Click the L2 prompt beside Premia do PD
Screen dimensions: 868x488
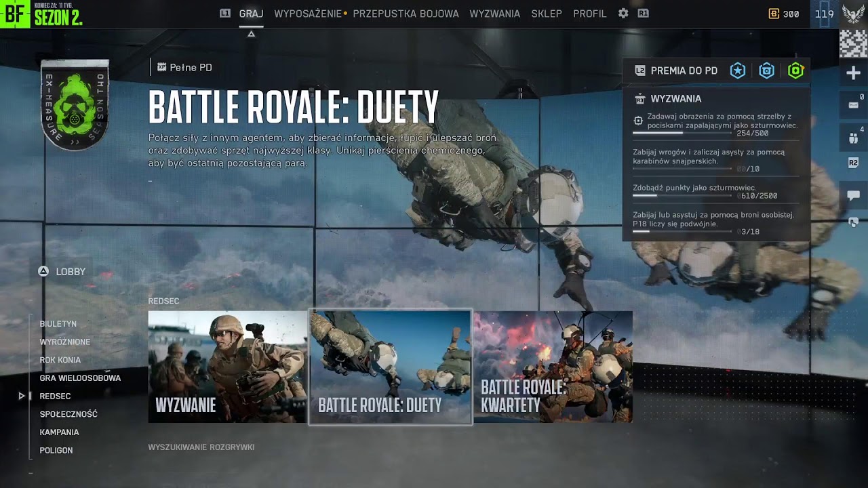[639, 70]
